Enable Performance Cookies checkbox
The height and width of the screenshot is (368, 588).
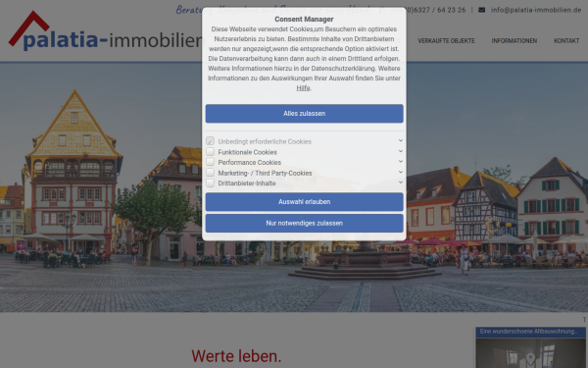[x=210, y=162]
